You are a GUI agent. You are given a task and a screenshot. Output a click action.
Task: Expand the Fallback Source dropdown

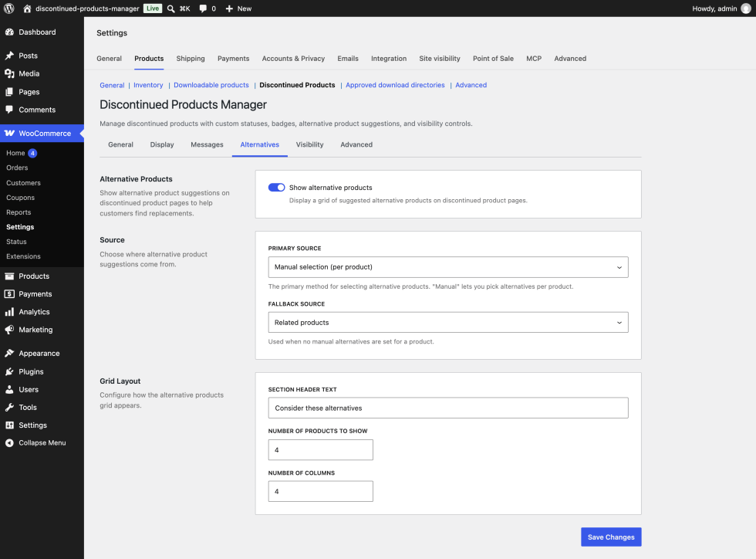point(448,323)
